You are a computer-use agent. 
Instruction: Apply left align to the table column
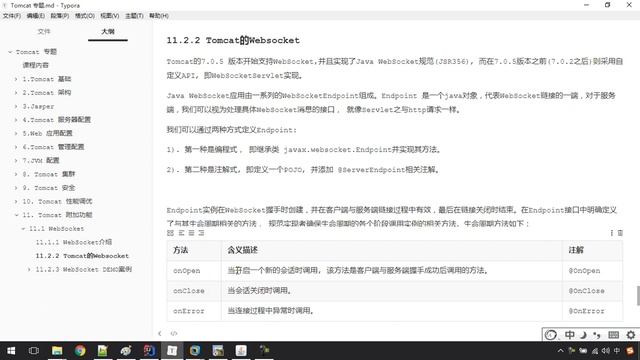[x=182, y=233]
